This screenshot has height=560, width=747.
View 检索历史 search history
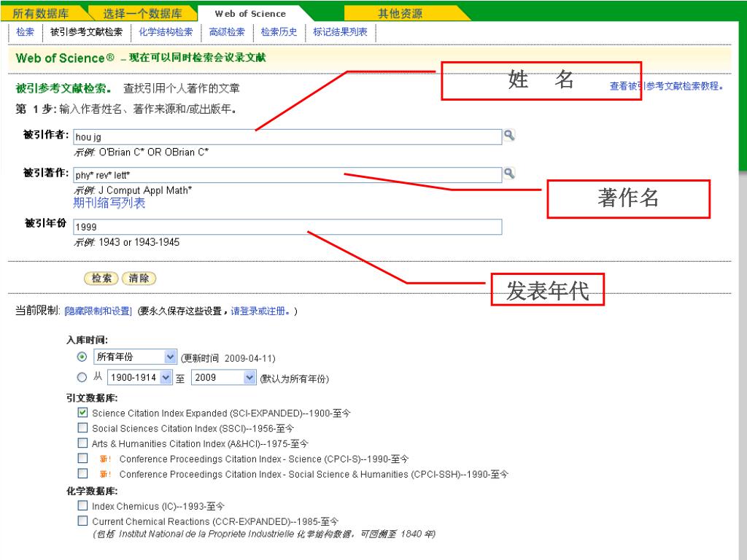coord(279,32)
